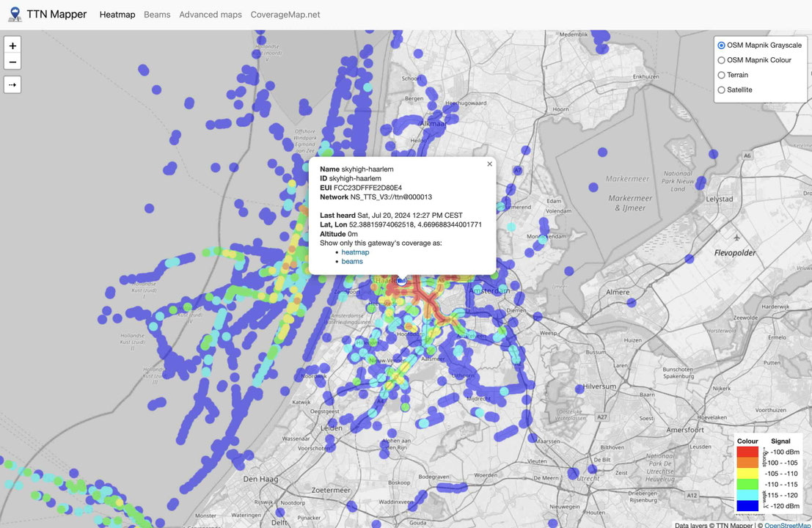
Task: Click the yellow legend colour swatch
Action: (x=747, y=474)
